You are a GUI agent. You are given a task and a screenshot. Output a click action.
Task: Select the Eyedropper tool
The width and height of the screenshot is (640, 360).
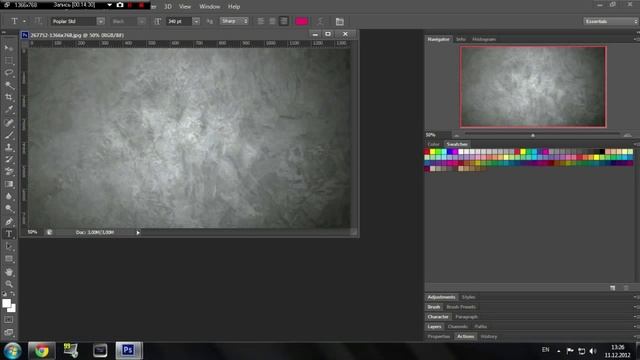click(x=9, y=110)
